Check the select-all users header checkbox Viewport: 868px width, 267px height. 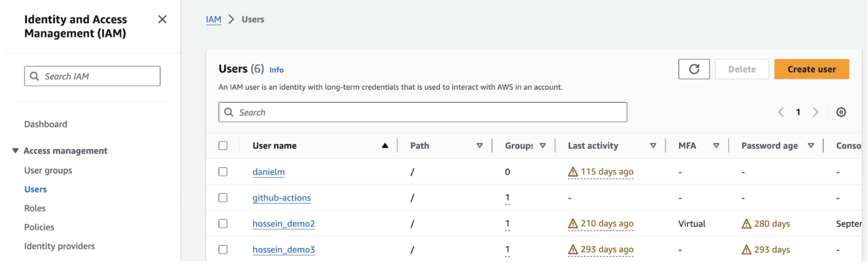[223, 146]
